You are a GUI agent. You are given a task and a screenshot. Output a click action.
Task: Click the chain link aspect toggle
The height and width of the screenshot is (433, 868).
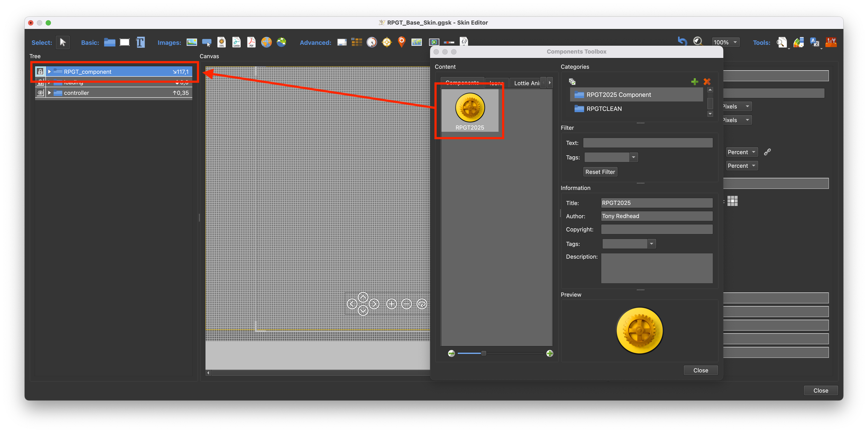767,152
